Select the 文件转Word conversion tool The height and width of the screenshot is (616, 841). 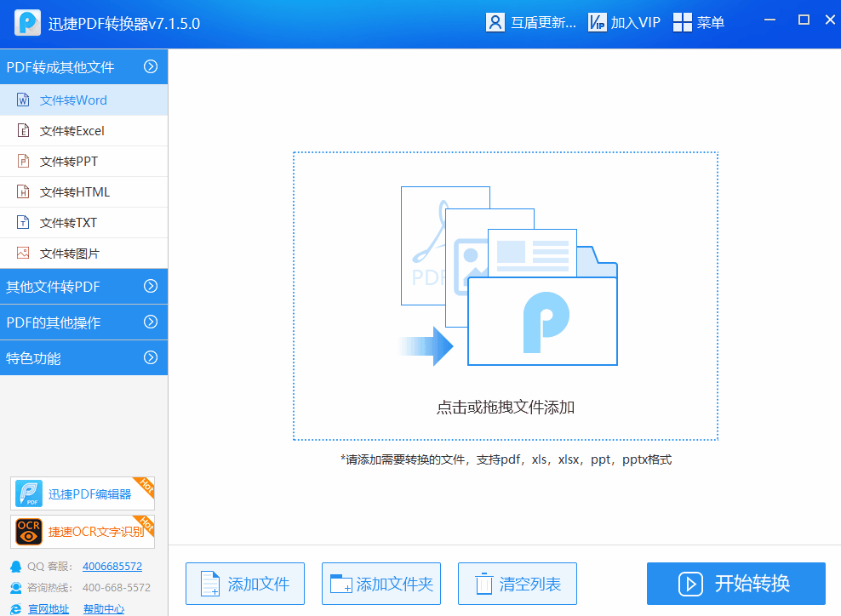click(x=72, y=100)
